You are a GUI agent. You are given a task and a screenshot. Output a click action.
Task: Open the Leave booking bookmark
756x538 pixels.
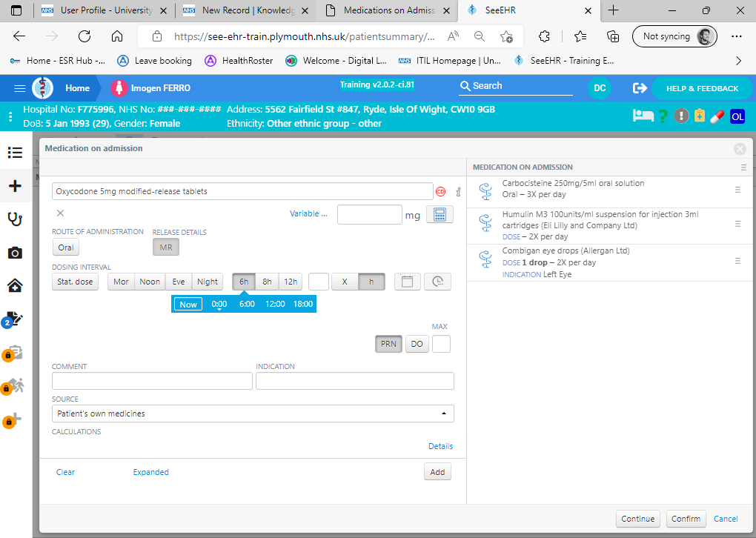coord(155,61)
